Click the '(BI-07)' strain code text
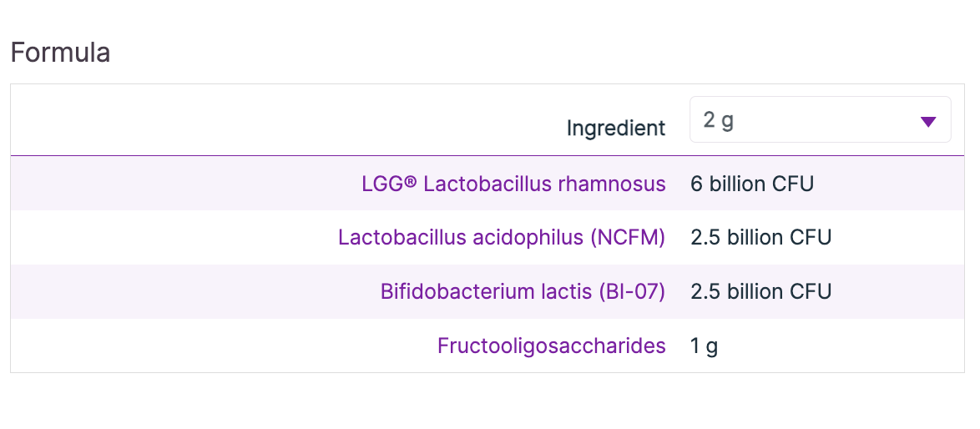 point(632,292)
